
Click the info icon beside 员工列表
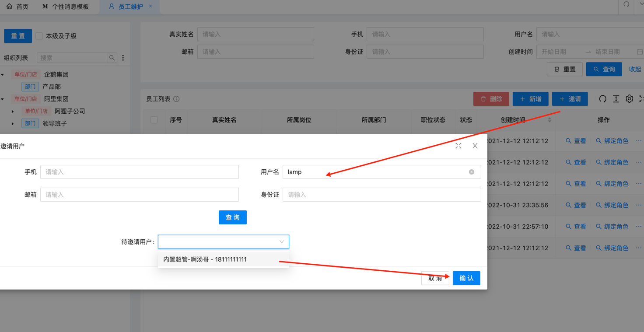[176, 99]
